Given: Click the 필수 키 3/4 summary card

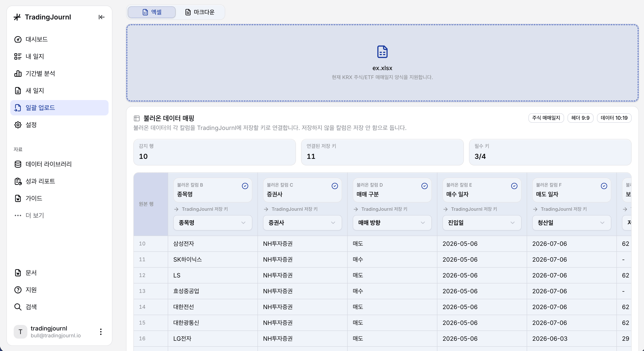Looking at the screenshot, I should [550, 152].
